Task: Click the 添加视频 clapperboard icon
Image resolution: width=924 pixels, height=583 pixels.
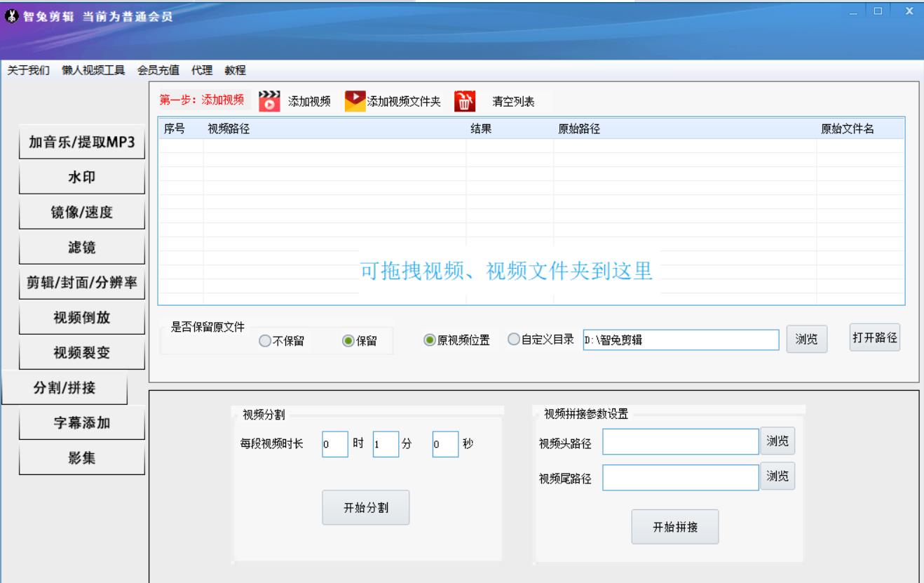Action: click(269, 100)
